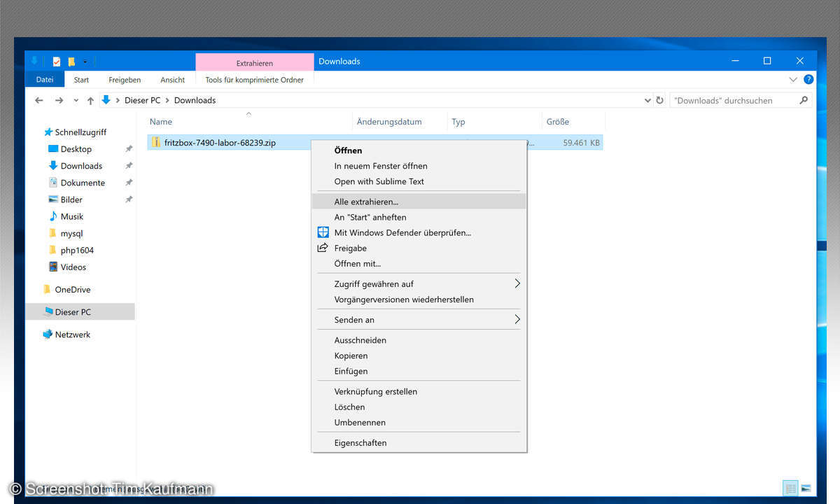This screenshot has width=840, height=504.
Task: Click the Windows Defender shield icon
Action: click(323, 232)
